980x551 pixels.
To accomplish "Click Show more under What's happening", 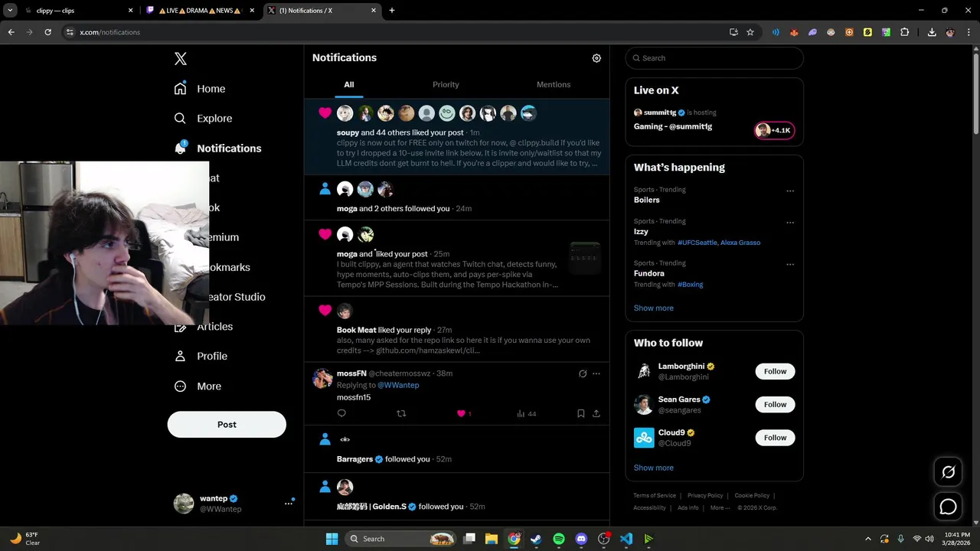I will pyautogui.click(x=654, y=308).
